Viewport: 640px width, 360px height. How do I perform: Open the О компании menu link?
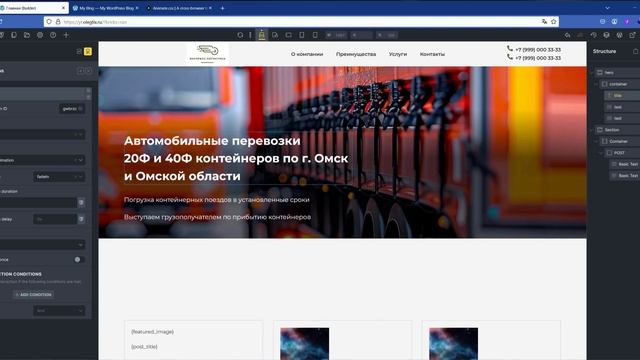(x=307, y=54)
